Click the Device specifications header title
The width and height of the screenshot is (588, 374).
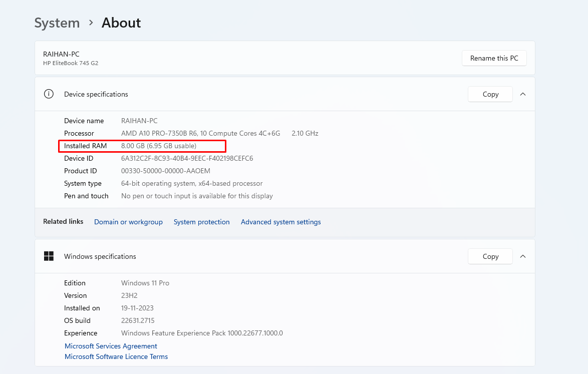(x=96, y=94)
